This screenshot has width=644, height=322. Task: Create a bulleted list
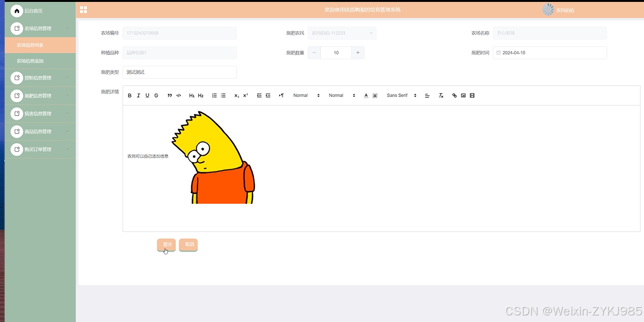coord(223,96)
